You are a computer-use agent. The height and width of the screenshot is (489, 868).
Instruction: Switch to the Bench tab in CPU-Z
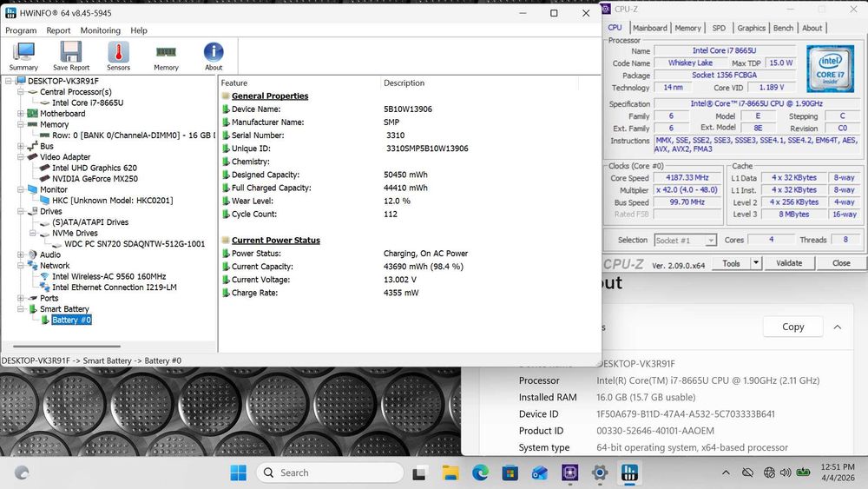pos(783,28)
